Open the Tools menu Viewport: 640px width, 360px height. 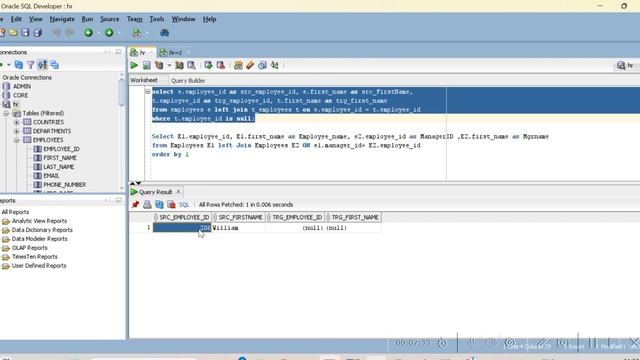pyautogui.click(x=157, y=19)
